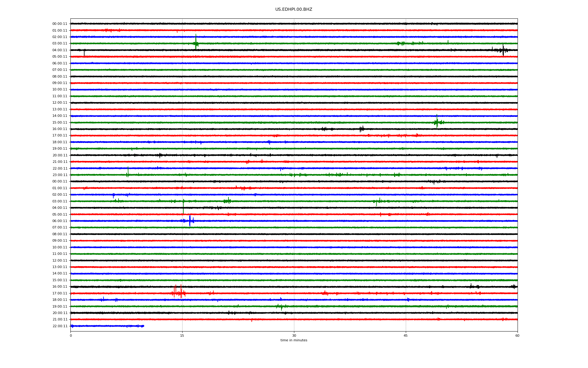Image resolution: width=588 pixels, height=368 pixels.
Task: Click the topmost 00:00:11 row label
Action: 60,24
